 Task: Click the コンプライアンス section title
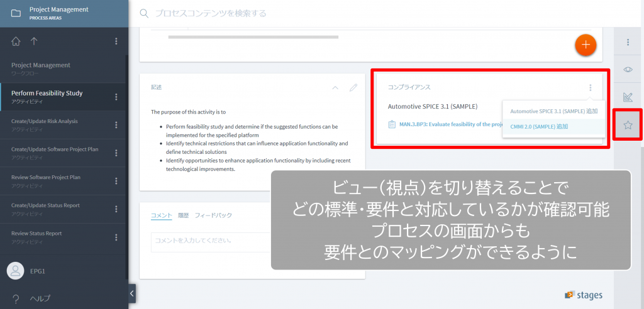[x=409, y=87]
